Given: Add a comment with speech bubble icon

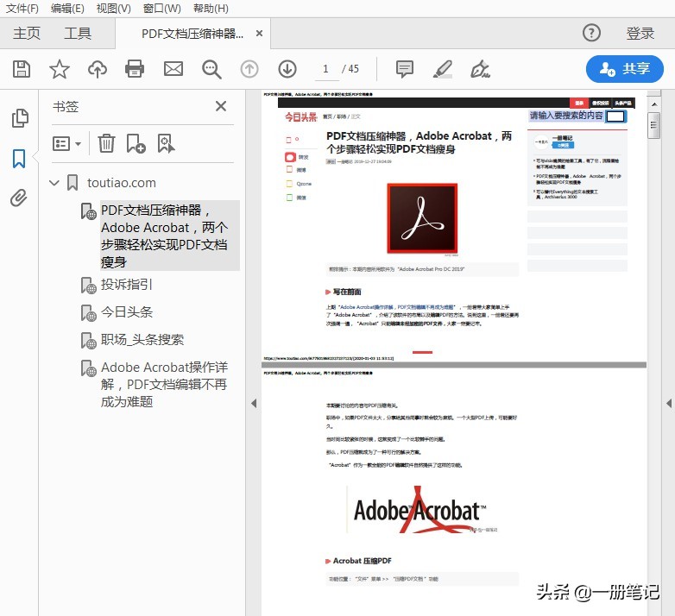Looking at the screenshot, I should coord(405,69).
